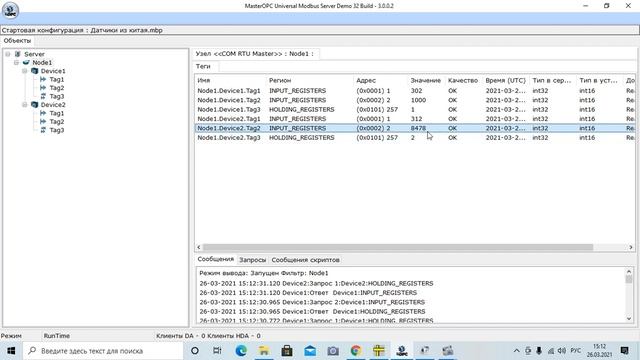Open the Windows Start menu
The width and height of the screenshot is (640, 360).
click(x=11, y=351)
